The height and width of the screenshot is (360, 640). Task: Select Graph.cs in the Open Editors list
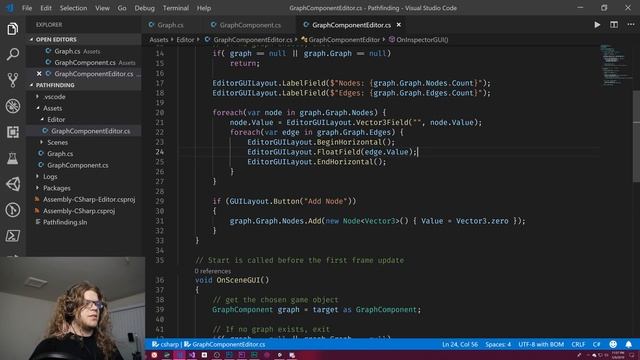click(67, 51)
